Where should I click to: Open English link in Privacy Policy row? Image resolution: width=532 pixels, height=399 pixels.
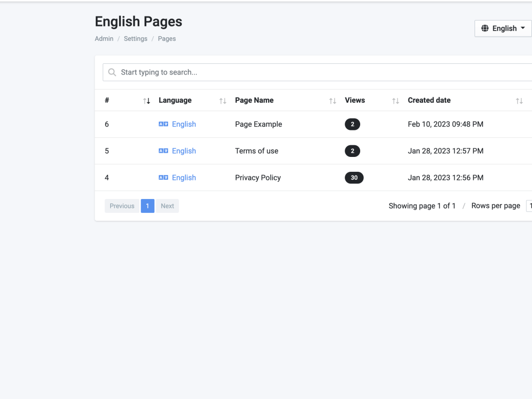(184, 178)
